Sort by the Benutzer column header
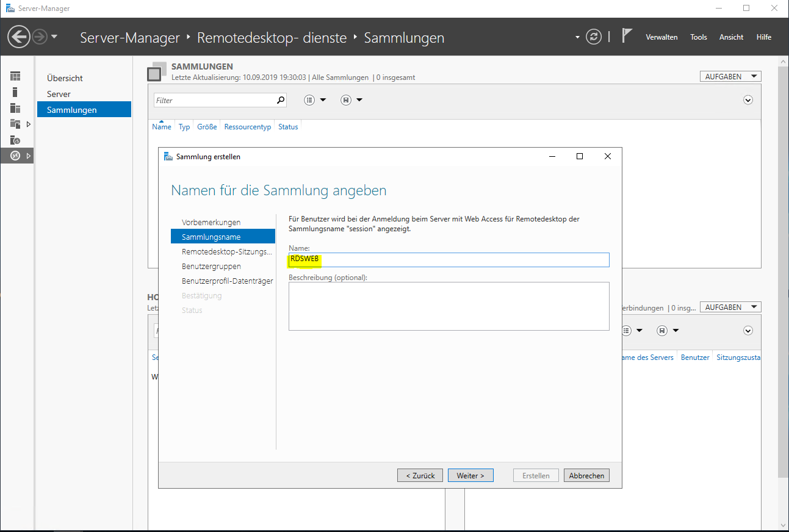This screenshot has height=532, width=789. [695, 358]
